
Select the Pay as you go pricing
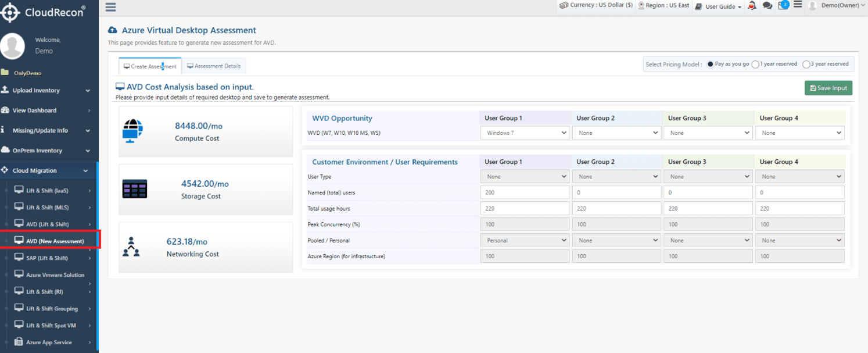coord(710,64)
